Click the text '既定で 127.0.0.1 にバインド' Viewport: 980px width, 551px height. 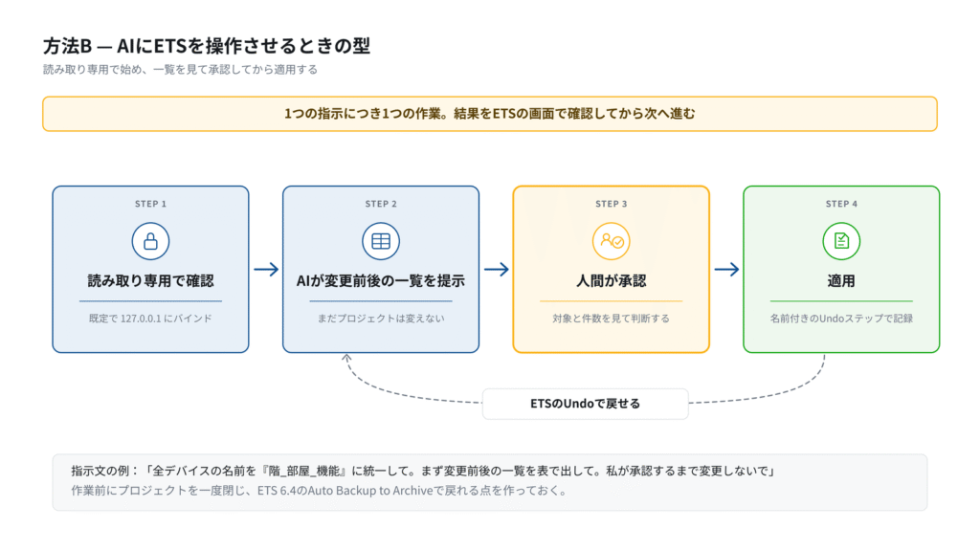[150, 318]
